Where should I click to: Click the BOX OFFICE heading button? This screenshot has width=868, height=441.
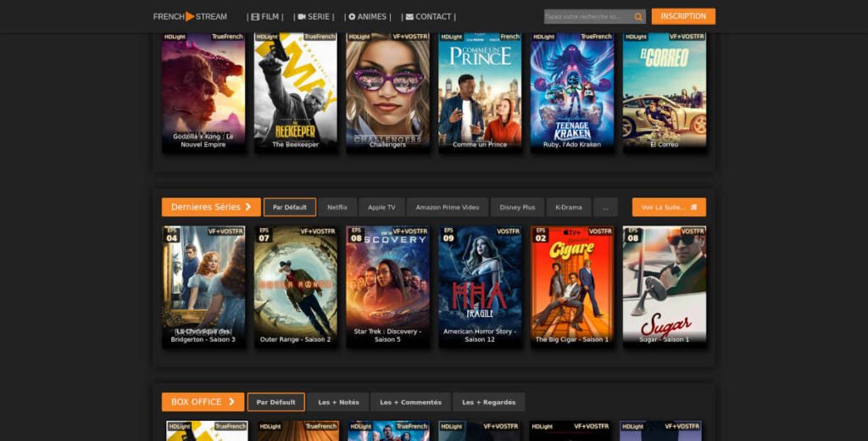click(203, 402)
